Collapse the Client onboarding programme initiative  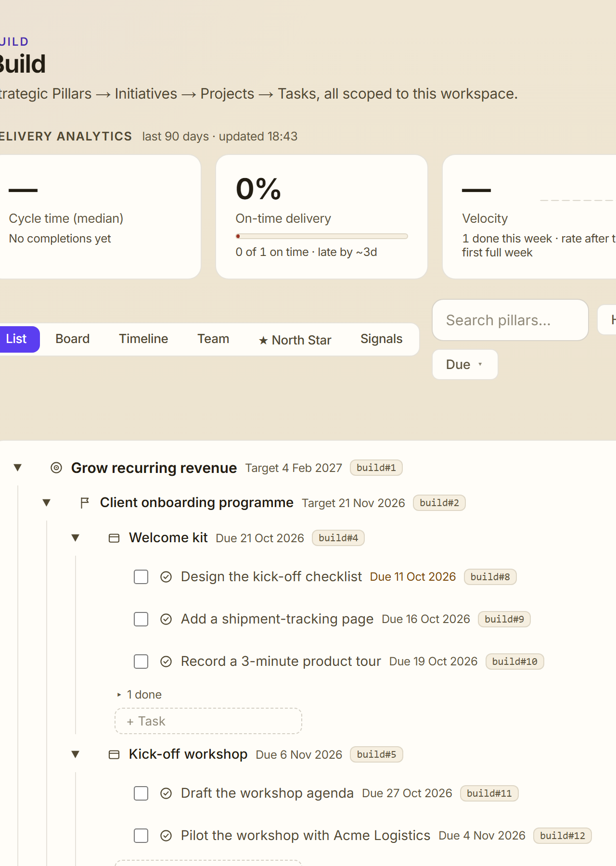click(x=47, y=503)
